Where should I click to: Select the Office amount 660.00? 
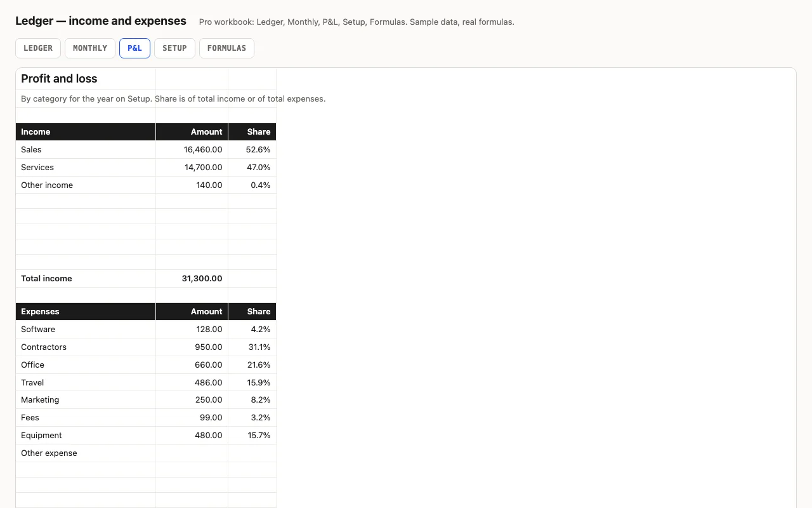[x=192, y=365]
